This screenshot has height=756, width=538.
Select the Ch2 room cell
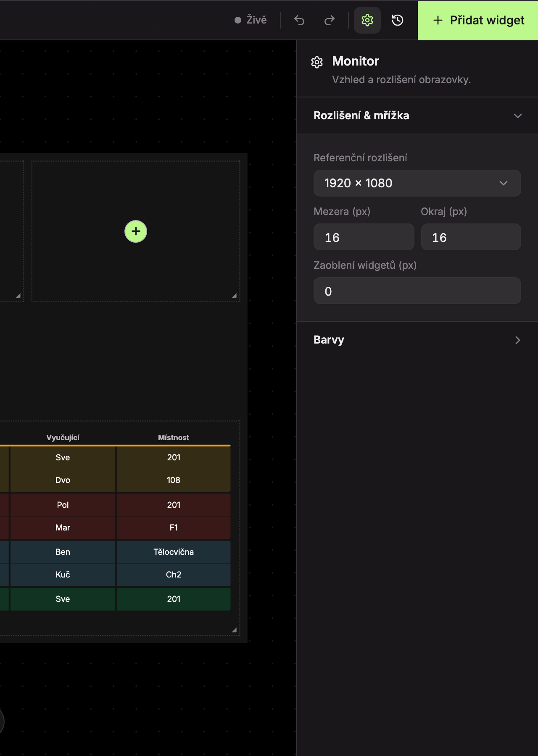174,575
